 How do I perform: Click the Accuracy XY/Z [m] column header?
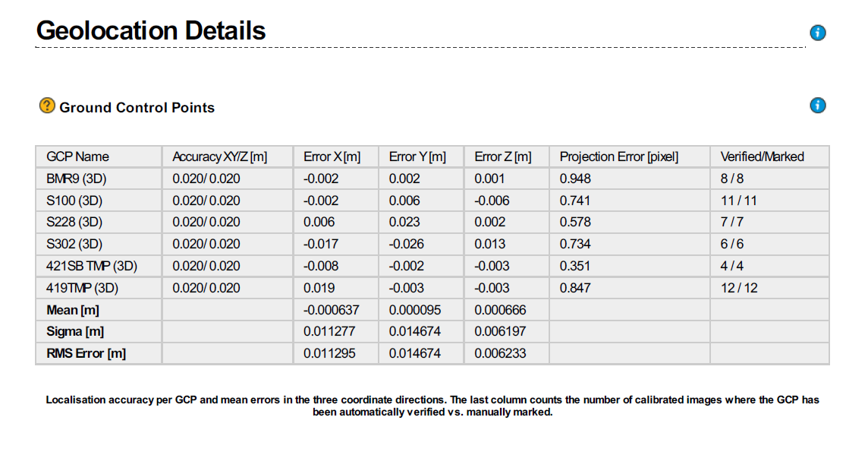point(220,157)
